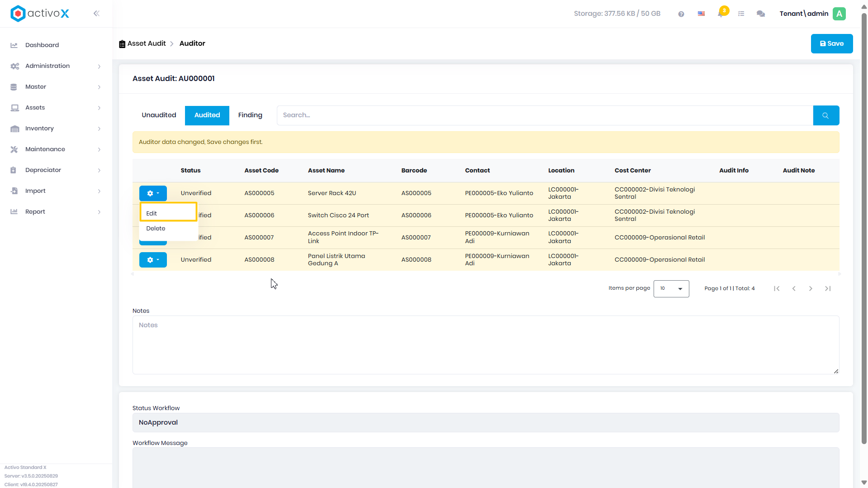Image resolution: width=868 pixels, height=488 pixels.
Task: Click the Asset Name column header
Action: pos(326,171)
